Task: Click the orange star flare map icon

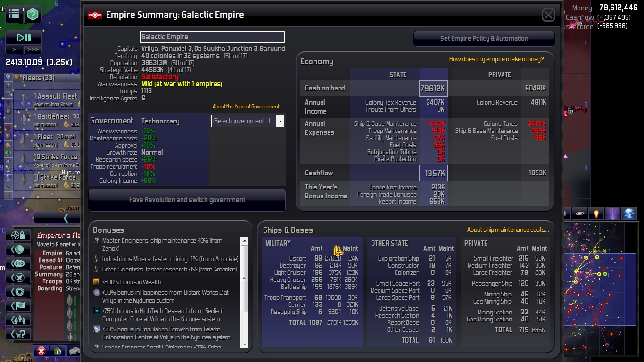Action: coord(596,214)
